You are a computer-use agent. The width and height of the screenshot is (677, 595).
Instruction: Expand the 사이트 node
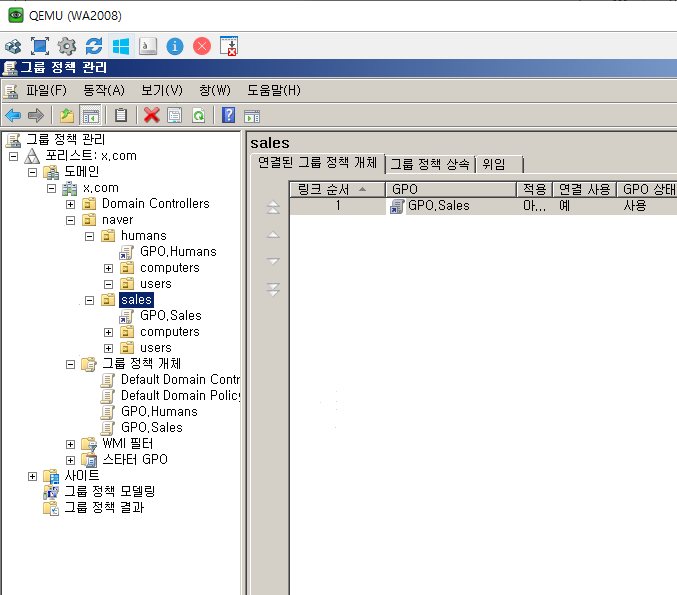[x=32, y=476]
